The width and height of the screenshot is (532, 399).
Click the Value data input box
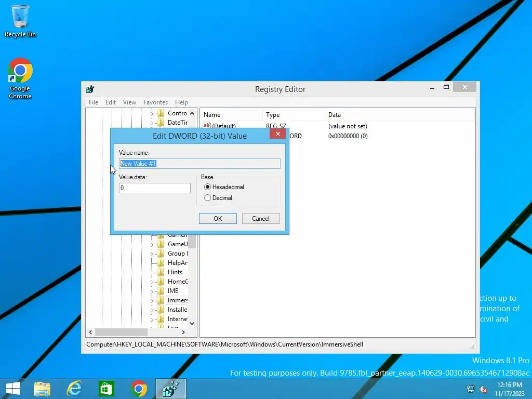pyautogui.click(x=155, y=188)
